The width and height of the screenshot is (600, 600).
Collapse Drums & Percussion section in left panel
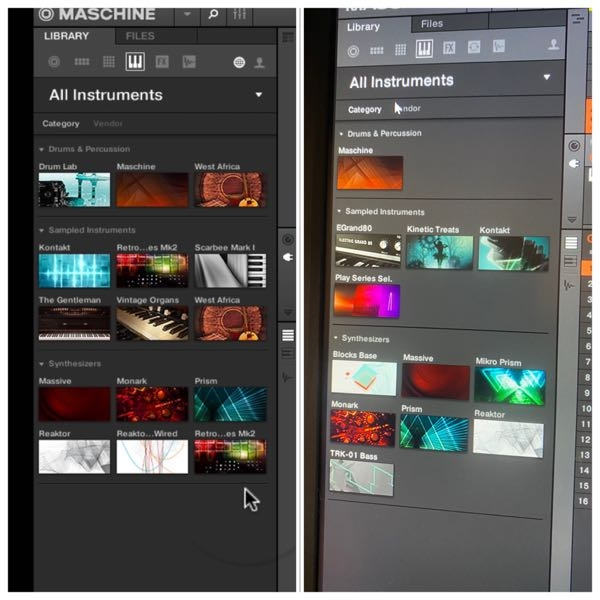click(41, 149)
